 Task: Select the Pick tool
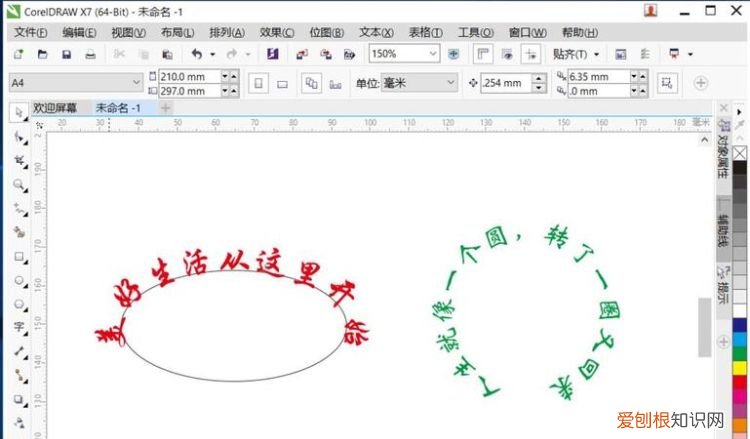coord(19,113)
